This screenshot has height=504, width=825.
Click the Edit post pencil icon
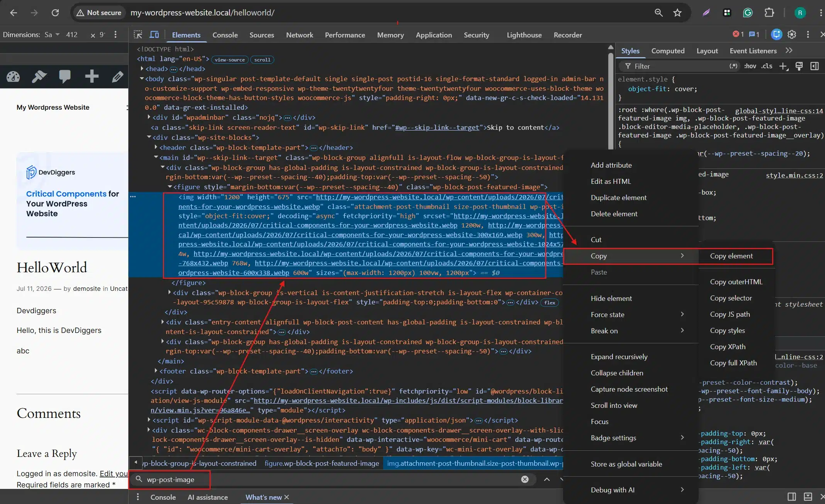(x=117, y=77)
